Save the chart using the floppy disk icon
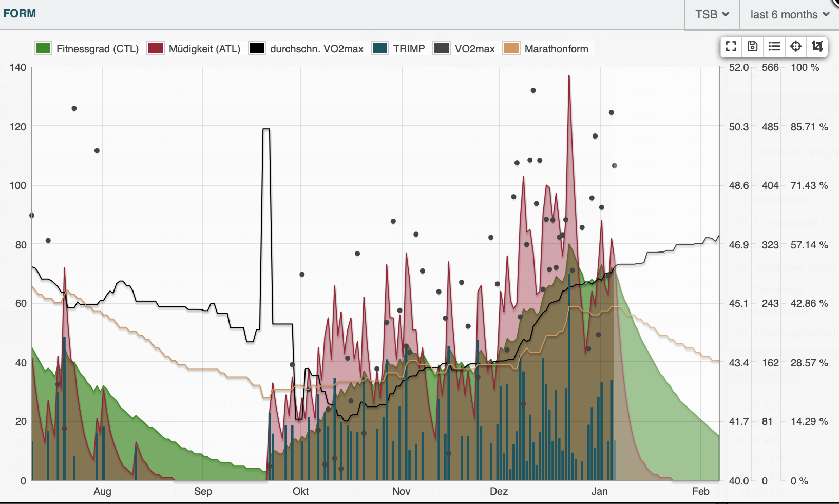The height and width of the screenshot is (504, 839). tap(753, 46)
